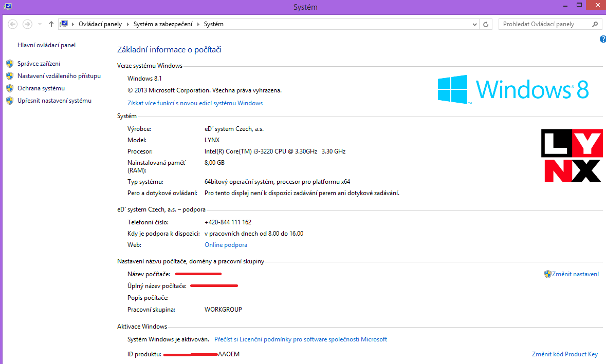The height and width of the screenshot is (364, 606).
Task: Open Upřesnit nastavení systému
Action: click(54, 101)
